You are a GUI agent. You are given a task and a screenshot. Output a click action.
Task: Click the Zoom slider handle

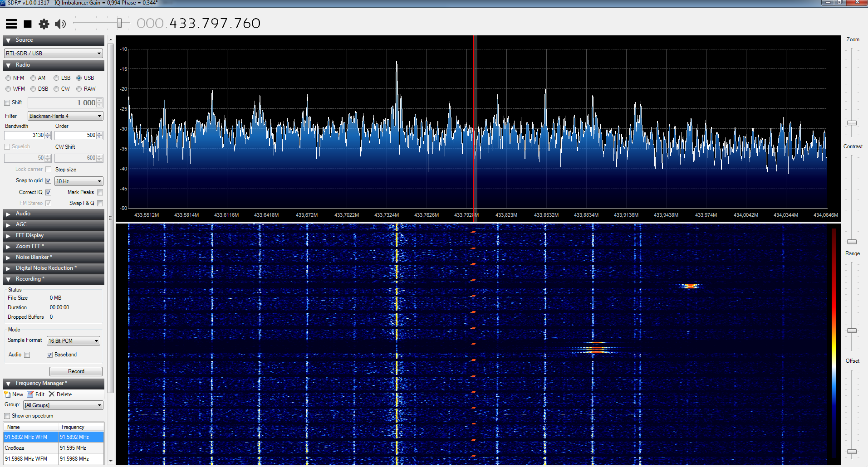click(852, 123)
